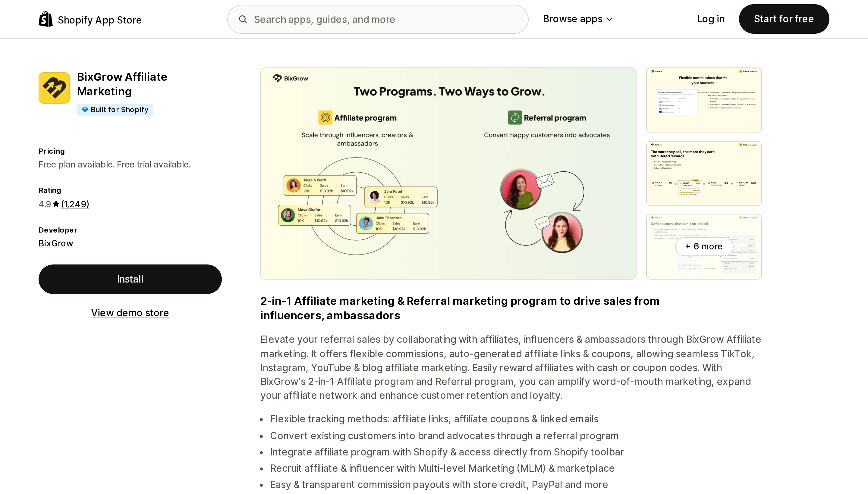868x494 pixels.
Task: Click the Developer heading text
Action: (x=58, y=230)
